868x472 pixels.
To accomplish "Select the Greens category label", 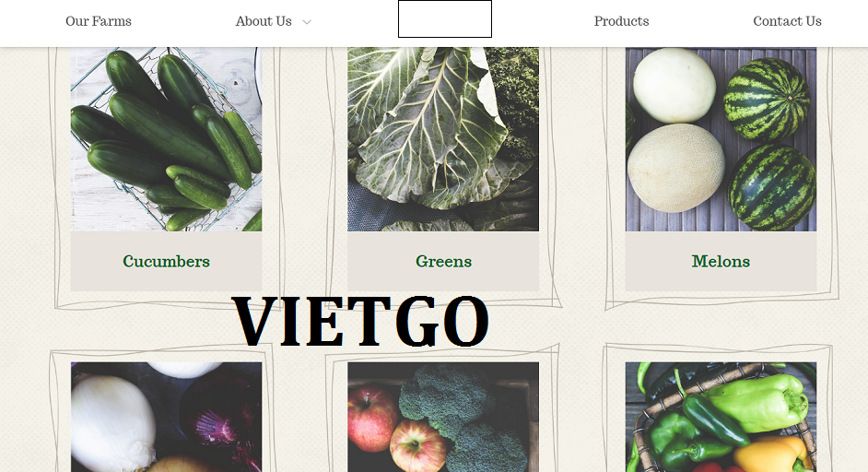I will [x=443, y=261].
